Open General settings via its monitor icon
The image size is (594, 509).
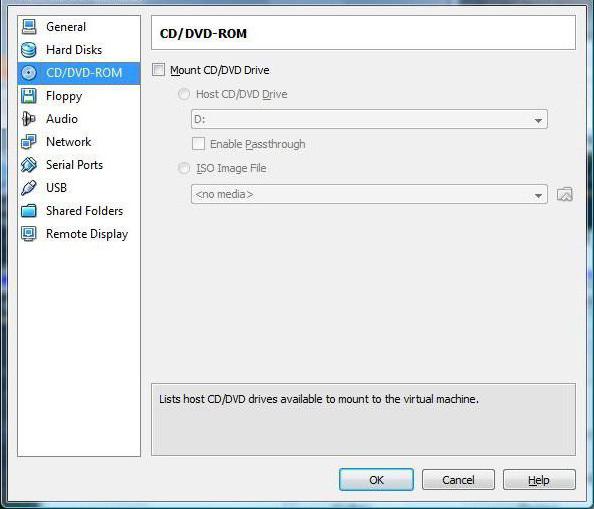[x=29, y=27]
